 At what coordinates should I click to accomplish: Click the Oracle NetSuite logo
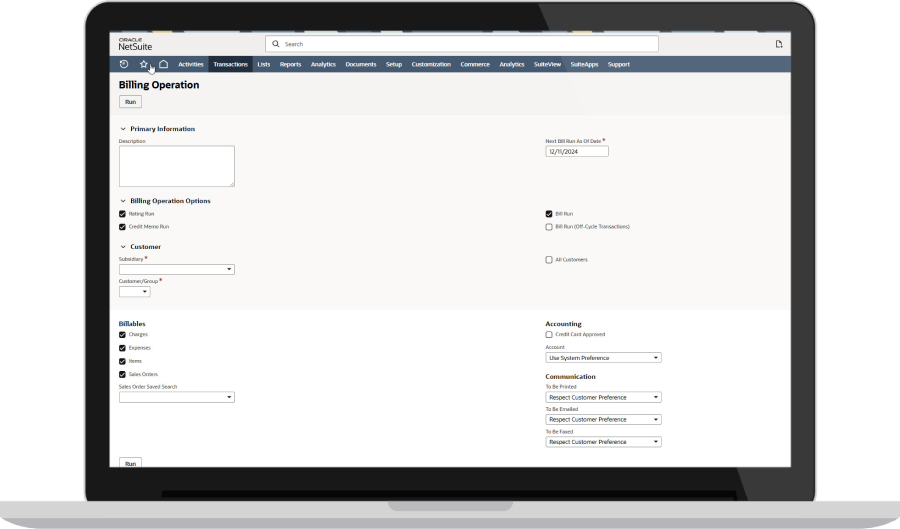pyautogui.click(x=135, y=44)
